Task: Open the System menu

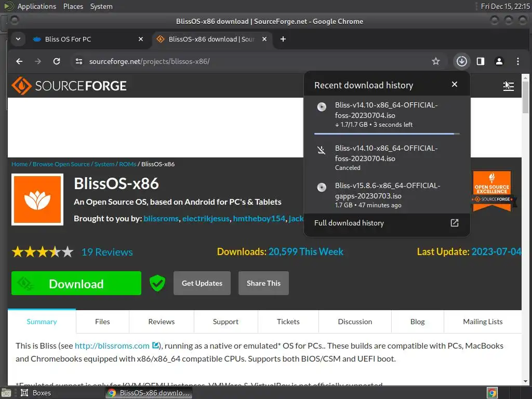Action: pos(101,6)
